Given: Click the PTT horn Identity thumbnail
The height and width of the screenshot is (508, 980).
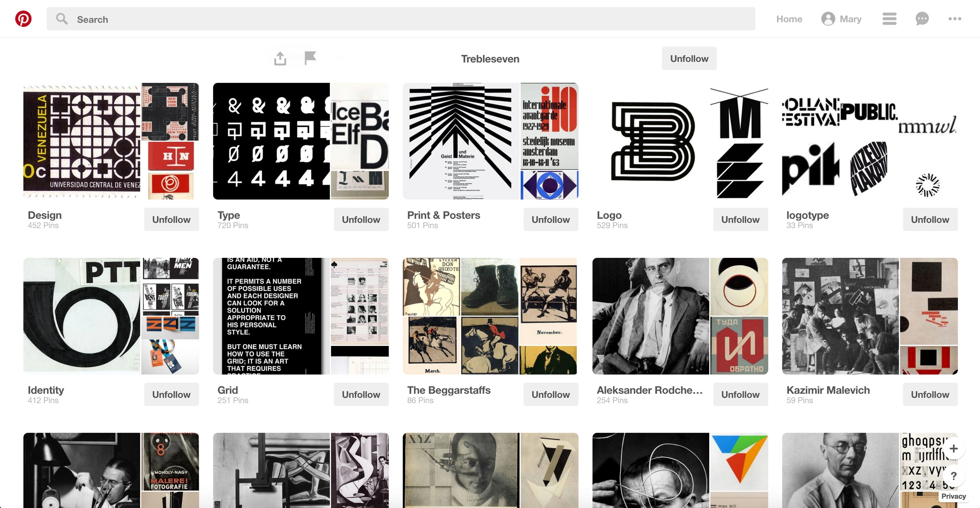Looking at the screenshot, I should tap(82, 316).
